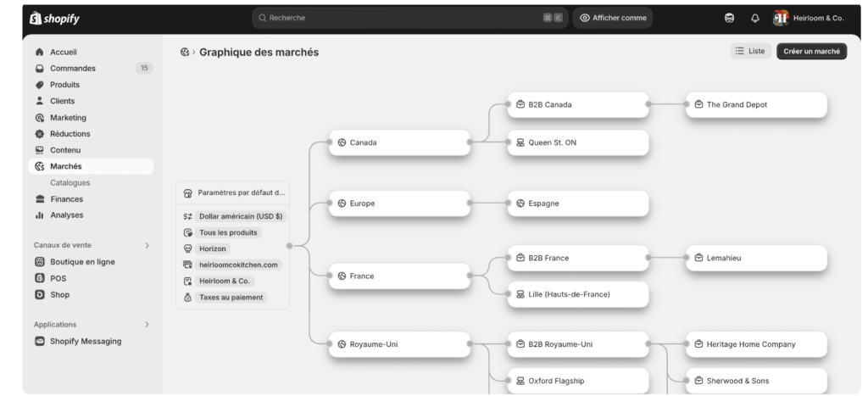Viewport: 868px width, 396px height.
Task: Click the Réductions badge icon
Action: point(39,133)
